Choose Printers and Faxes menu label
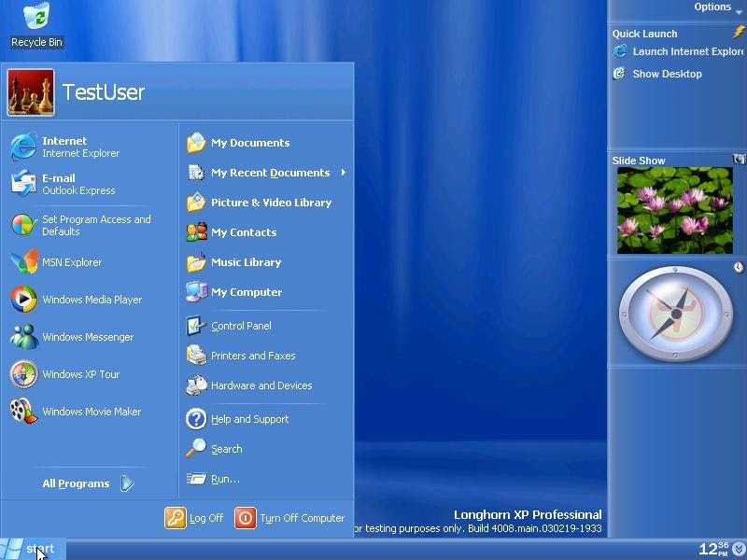The height and width of the screenshot is (560, 747). (253, 356)
